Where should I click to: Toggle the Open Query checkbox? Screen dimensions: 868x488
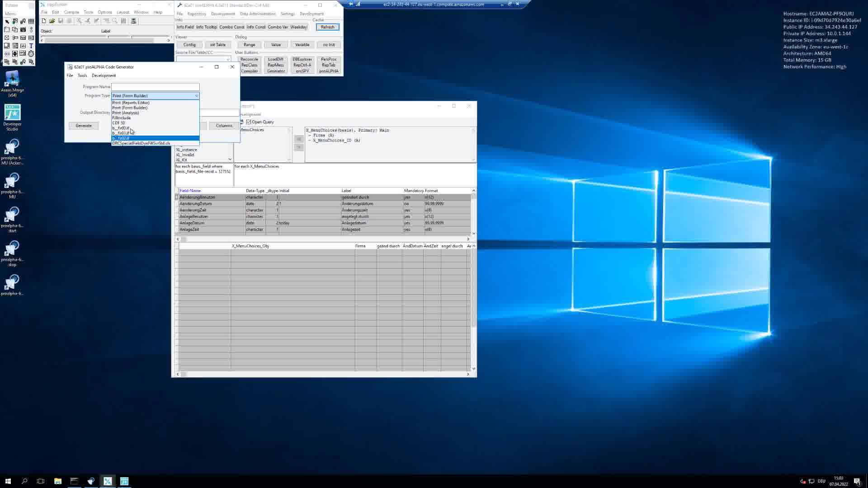tap(249, 122)
